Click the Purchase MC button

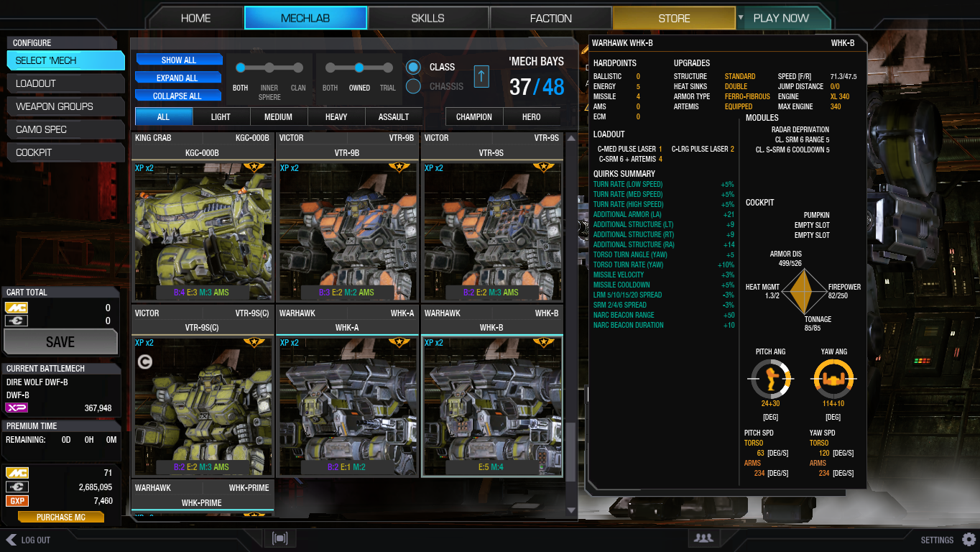pos(61,517)
